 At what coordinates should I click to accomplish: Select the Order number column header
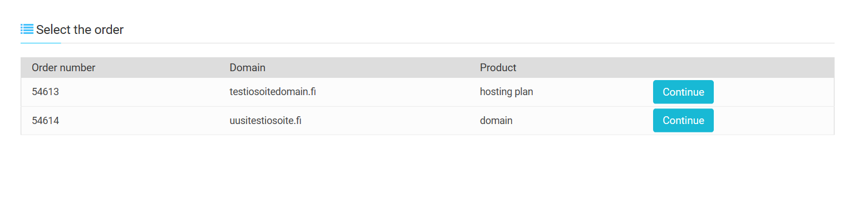point(63,68)
